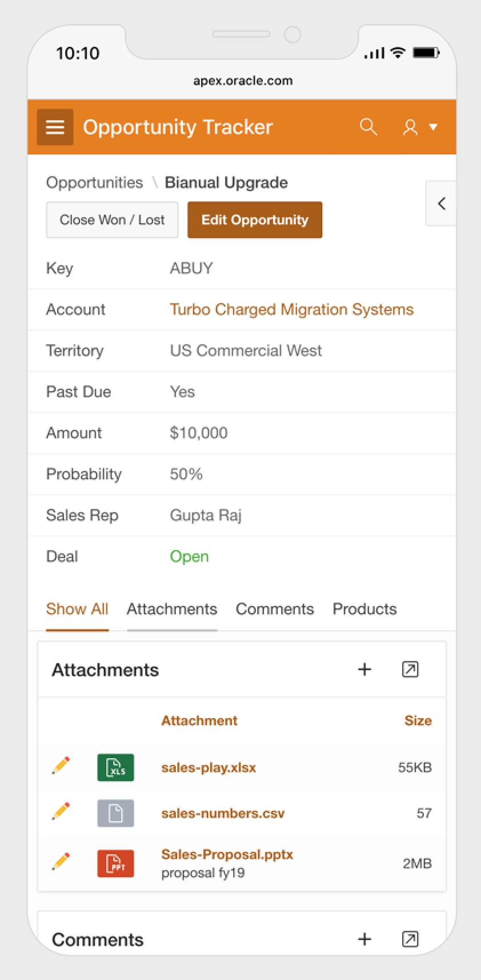Open the user account dropdown
The image size is (481, 980).
pyautogui.click(x=420, y=127)
